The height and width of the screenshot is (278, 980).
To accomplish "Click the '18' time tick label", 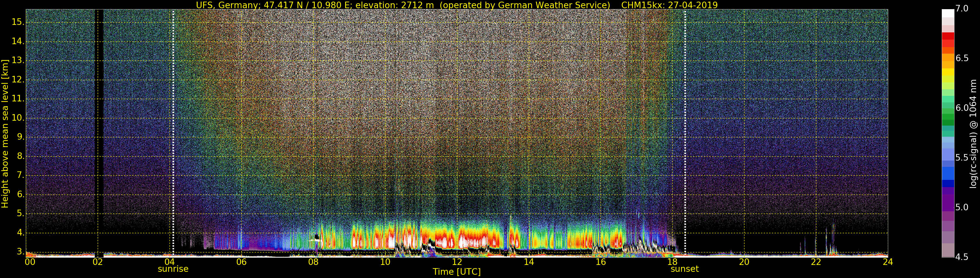I will pos(672,262).
